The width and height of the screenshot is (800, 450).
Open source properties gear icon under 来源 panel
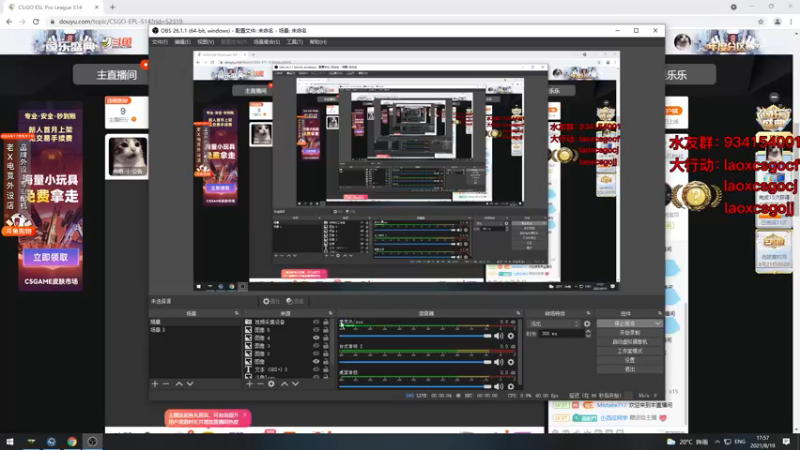coord(271,384)
